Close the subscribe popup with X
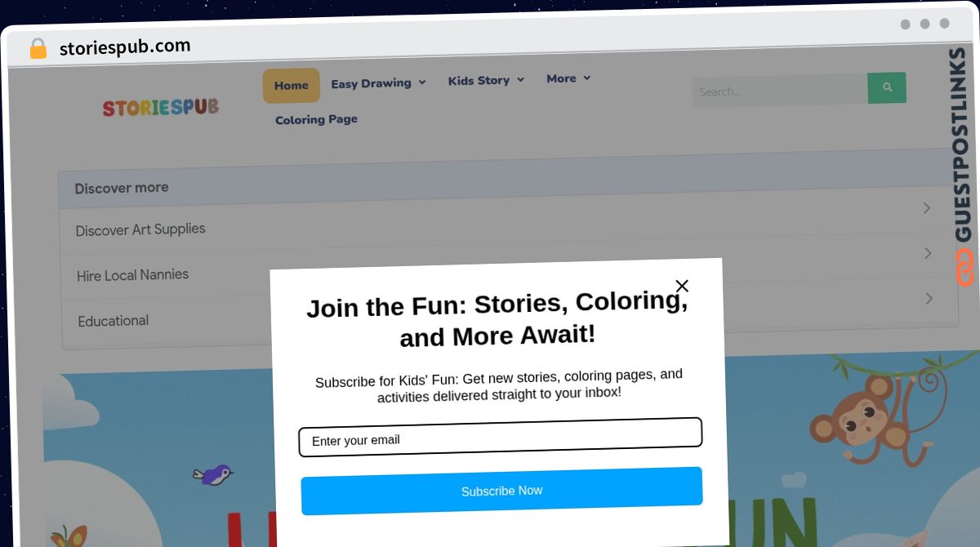This screenshot has height=547, width=980. [x=682, y=286]
